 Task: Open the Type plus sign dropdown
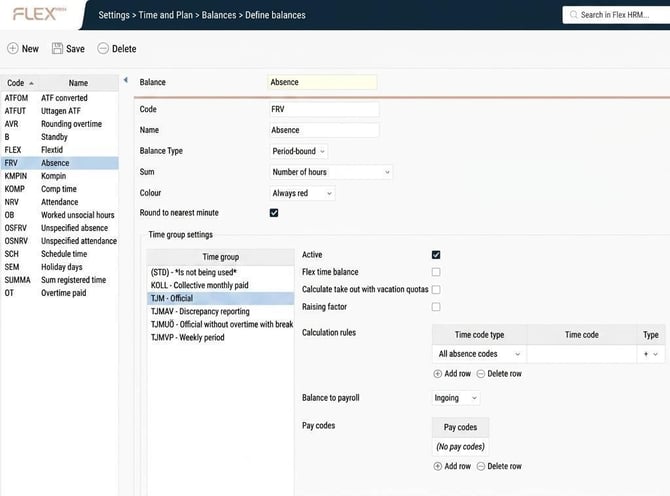[x=650, y=354]
